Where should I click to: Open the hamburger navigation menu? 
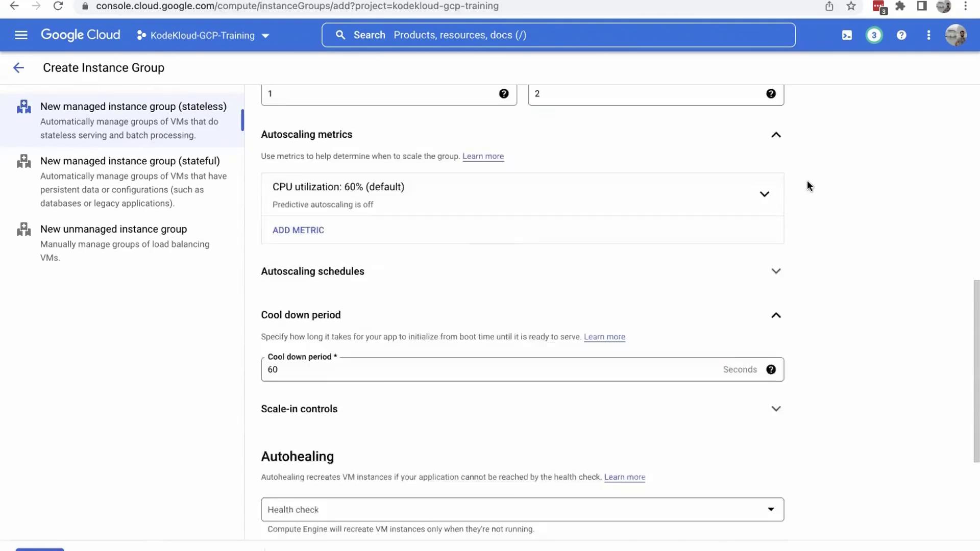pyautogui.click(x=21, y=35)
